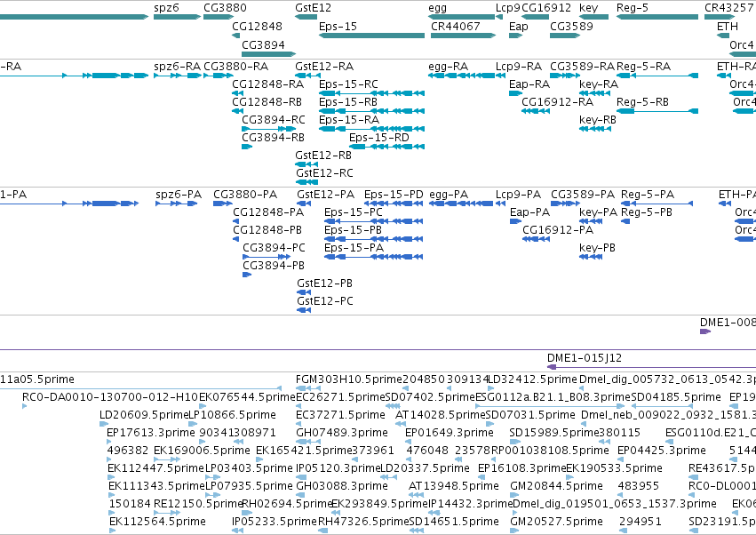Click the GstE12-RC transcript label
Image resolution: width=756 pixels, height=535 pixels.
click(x=324, y=173)
